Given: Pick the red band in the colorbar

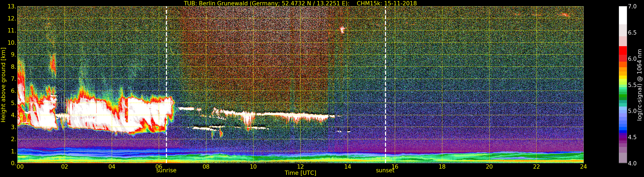Looking at the screenshot, I should tap(623, 54).
